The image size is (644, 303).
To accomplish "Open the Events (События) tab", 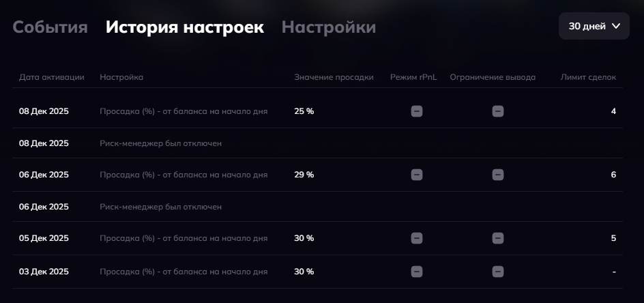I will tap(50, 27).
